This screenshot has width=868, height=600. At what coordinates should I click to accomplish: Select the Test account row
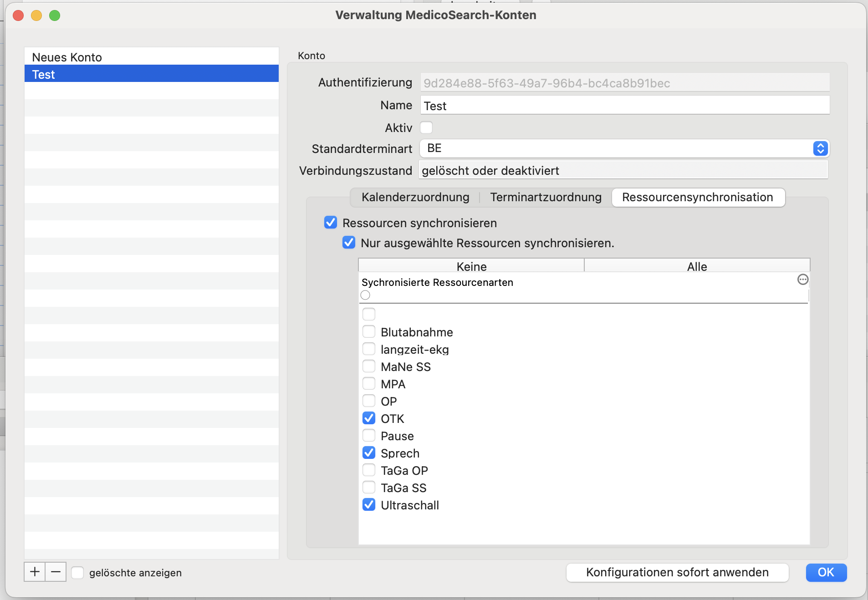152,74
